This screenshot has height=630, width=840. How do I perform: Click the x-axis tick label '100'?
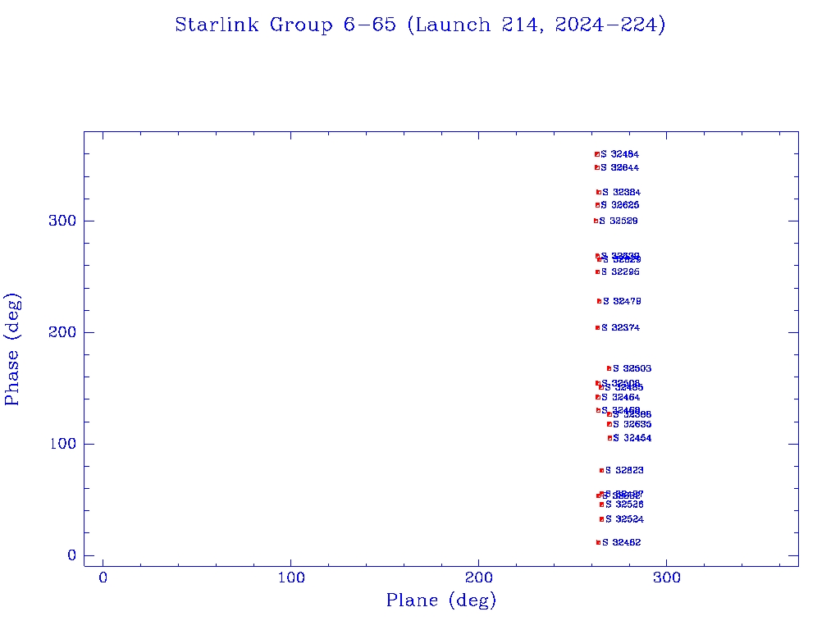click(291, 577)
